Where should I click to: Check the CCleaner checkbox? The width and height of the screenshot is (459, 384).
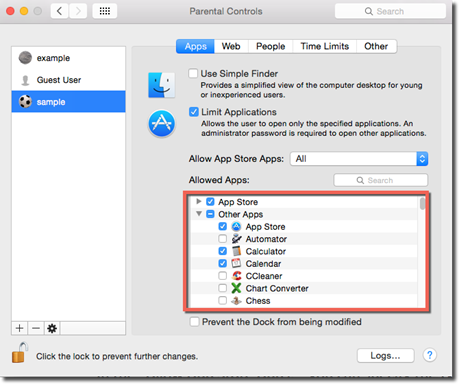[x=223, y=276]
